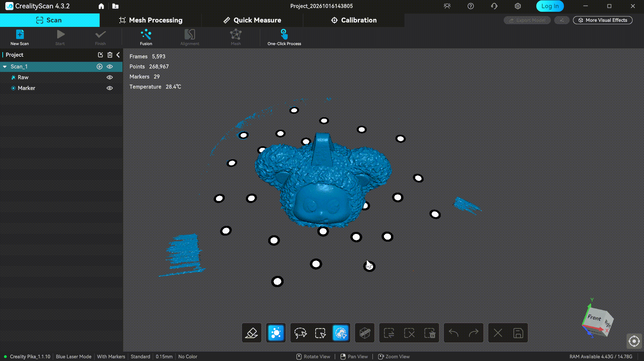Click the New Scan icon
This screenshot has width=644, height=361.
(x=20, y=34)
